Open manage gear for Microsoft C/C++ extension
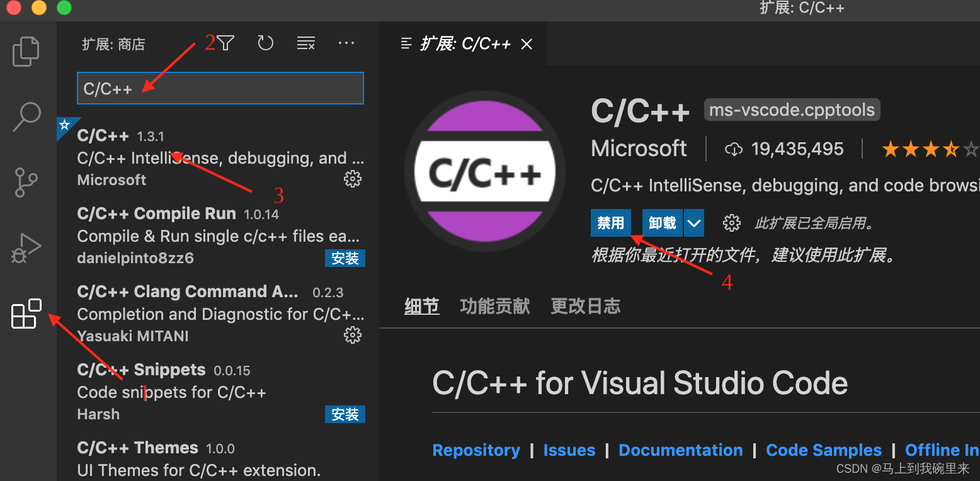The width and height of the screenshot is (980, 481). pos(353,179)
